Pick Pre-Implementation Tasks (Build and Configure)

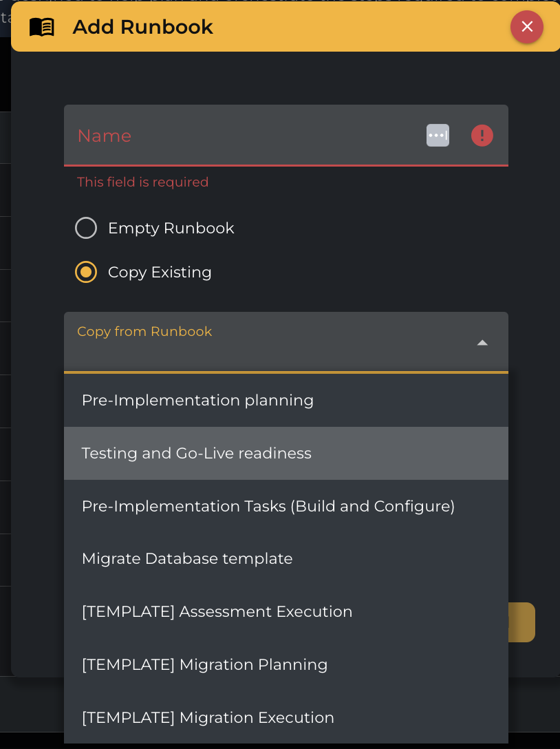coord(268,506)
